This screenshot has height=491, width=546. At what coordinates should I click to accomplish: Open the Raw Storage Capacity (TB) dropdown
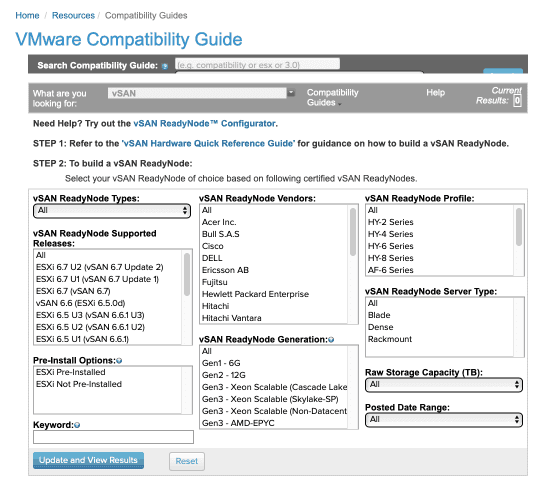[444, 384]
